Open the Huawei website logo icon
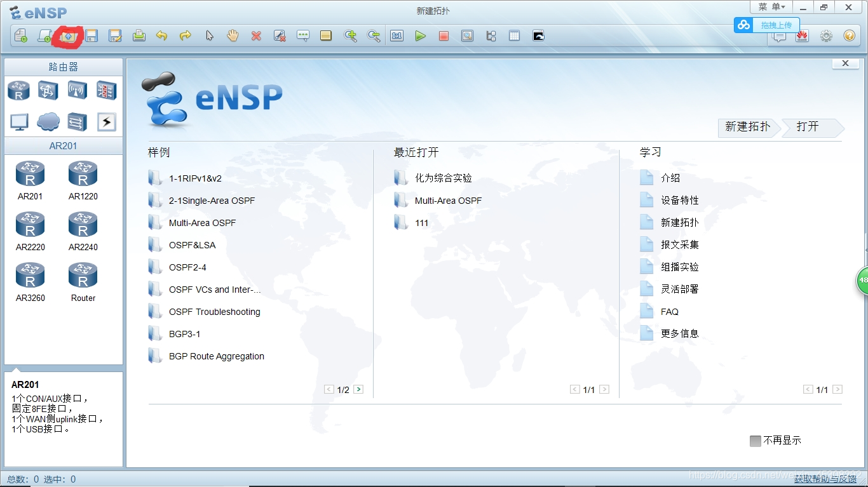 coord(802,36)
